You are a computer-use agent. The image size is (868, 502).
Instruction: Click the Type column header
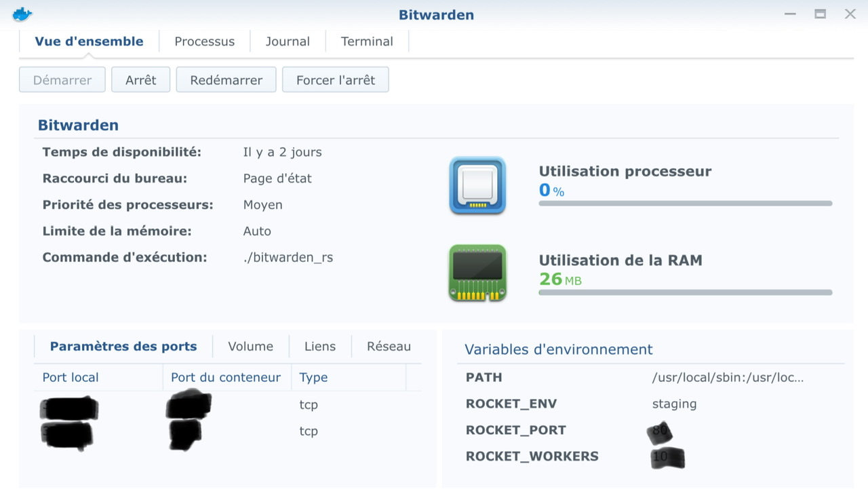(x=349, y=377)
